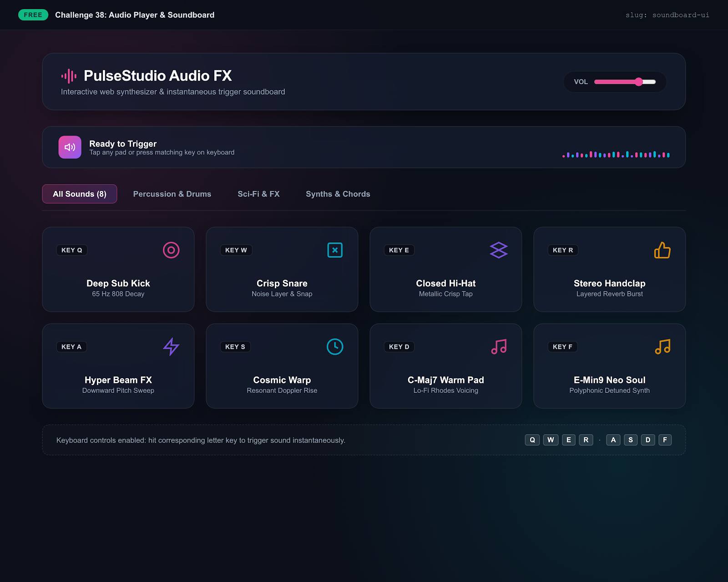Click the music note icon on E-Min9 Neo Soul
Screen dimensions: 728x582
(x=662, y=347)
